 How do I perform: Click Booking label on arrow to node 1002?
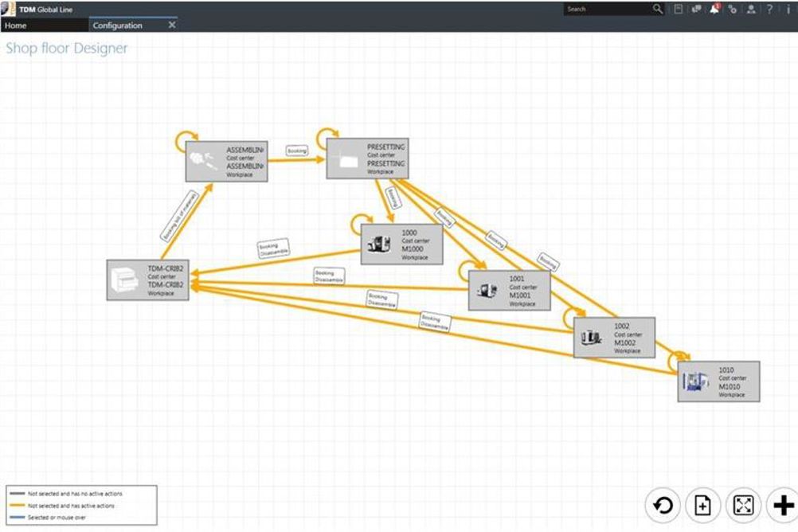[495, 241]
